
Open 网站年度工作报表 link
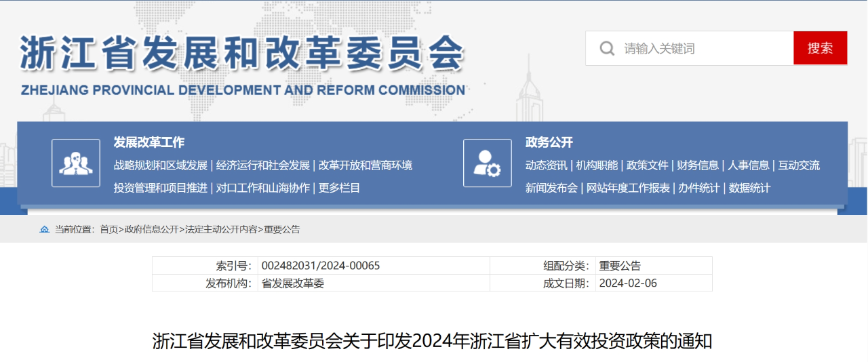pos(628,188)
